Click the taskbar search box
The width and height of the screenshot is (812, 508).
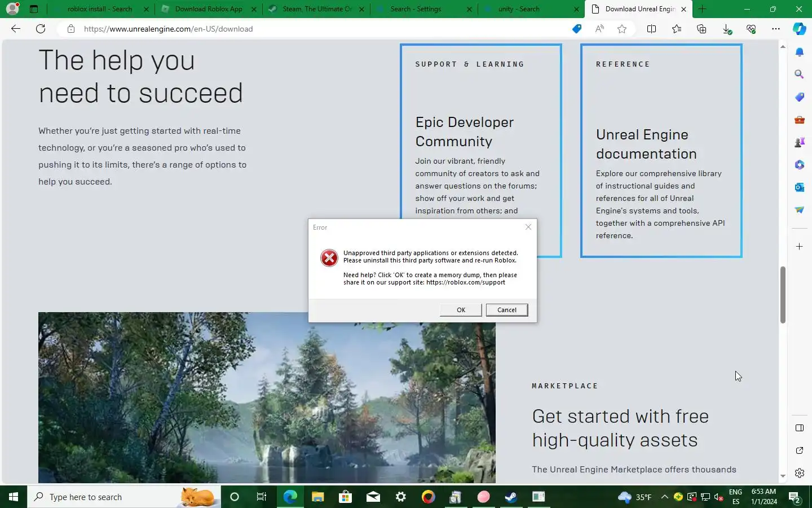click(x=124, y=497)
